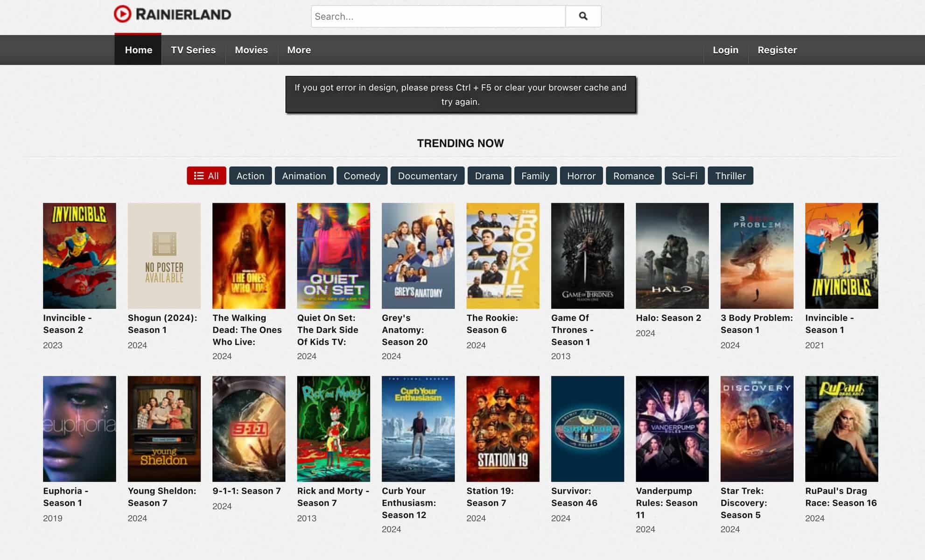The image size is (925, 560).
Task: Filter trending by Comedy
Action: point(362,176)
